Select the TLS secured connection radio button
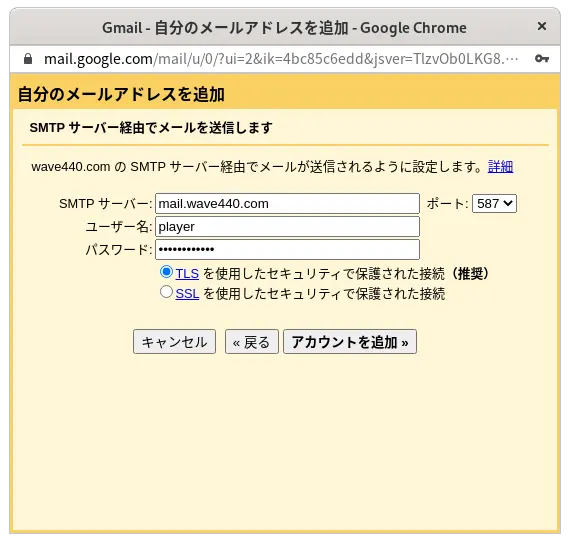570x543 pixels. 166,272
